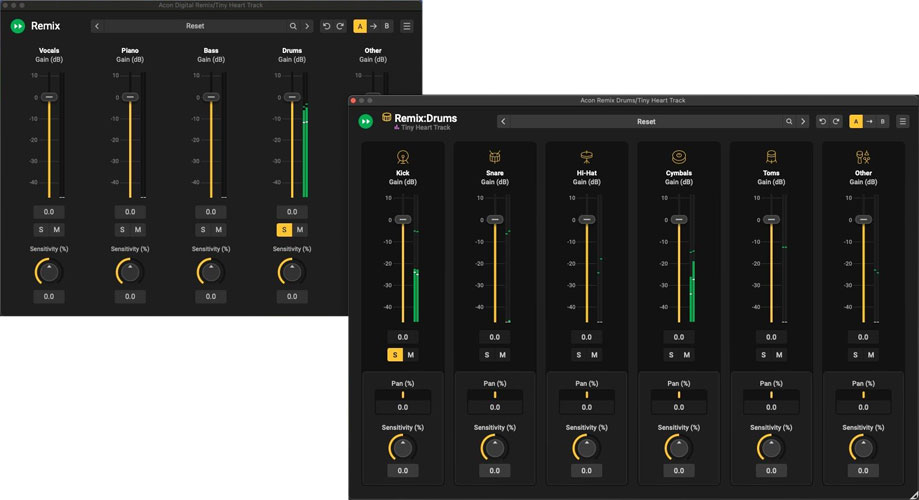
Task: Click the Other percussion icon
Action: coord(863,157)
